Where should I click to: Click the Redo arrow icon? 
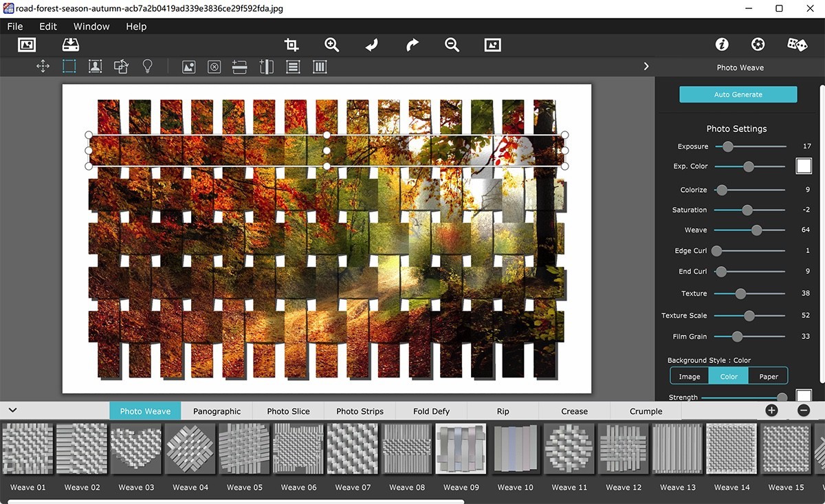click(411, 44)
